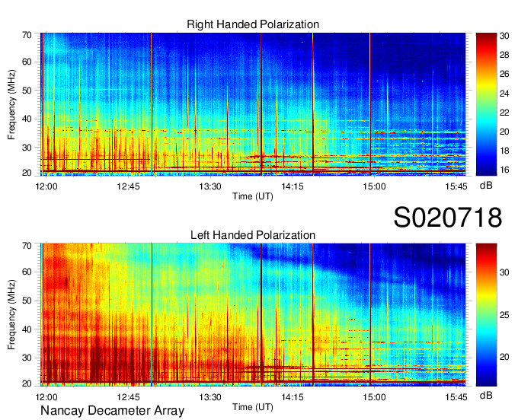This screenshot has width=518, height=420.
Task: Click the 15:45 time tick under Left Handed plot
Action: [456, 397]
